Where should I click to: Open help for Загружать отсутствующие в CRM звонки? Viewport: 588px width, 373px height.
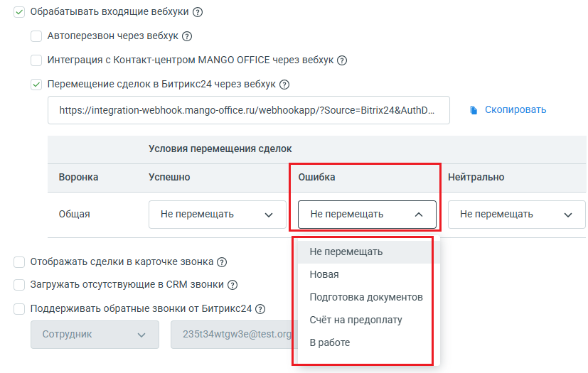click(232, 285)
